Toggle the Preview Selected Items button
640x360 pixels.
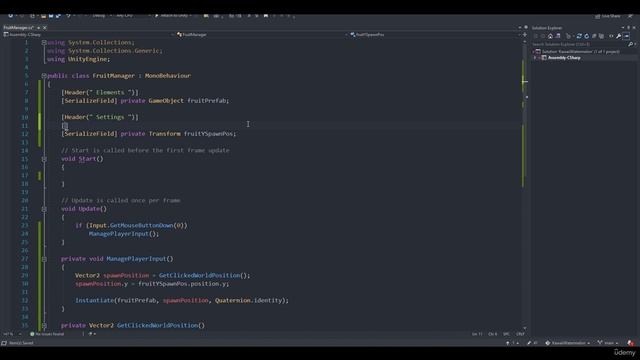pyautogui.click(x=627, y=36)
